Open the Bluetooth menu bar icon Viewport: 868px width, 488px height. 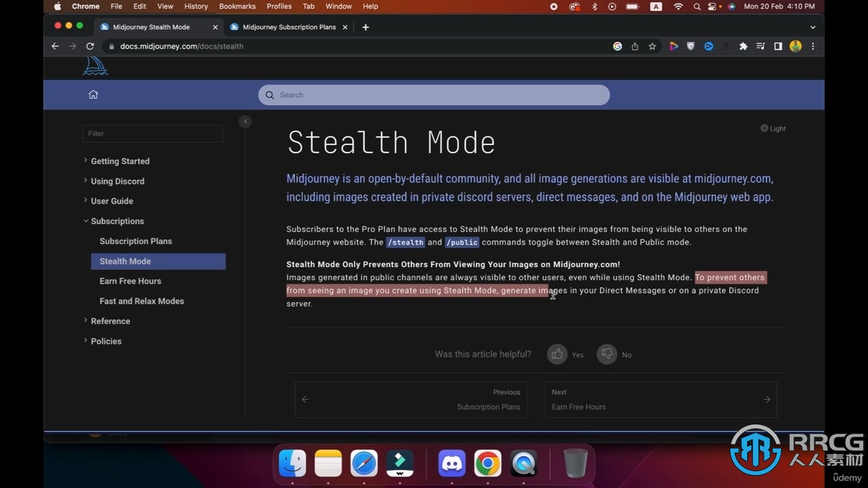point(595,6)
